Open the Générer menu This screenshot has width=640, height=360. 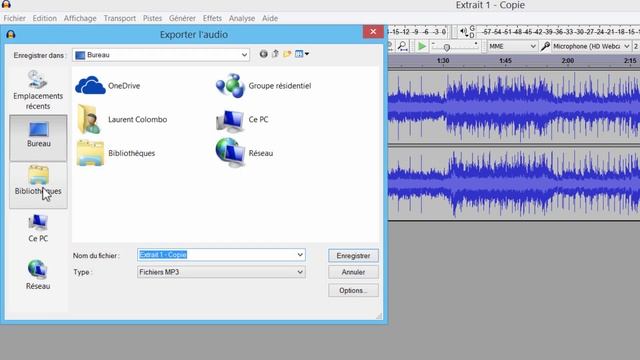pyautogui.click(x=182, y=18)
